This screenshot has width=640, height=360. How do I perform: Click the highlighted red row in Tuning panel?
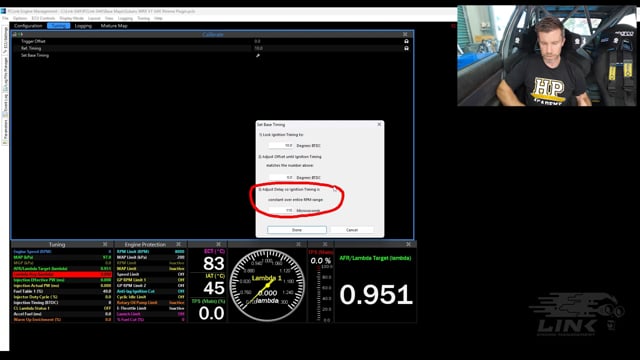[62, 274]
